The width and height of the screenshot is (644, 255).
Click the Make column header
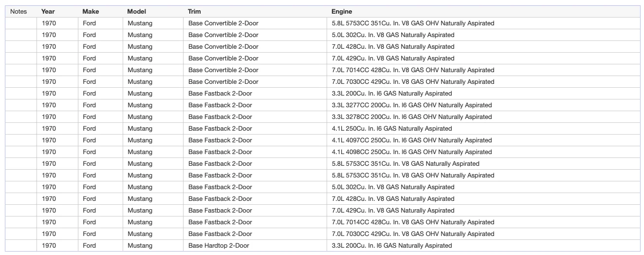91,11
